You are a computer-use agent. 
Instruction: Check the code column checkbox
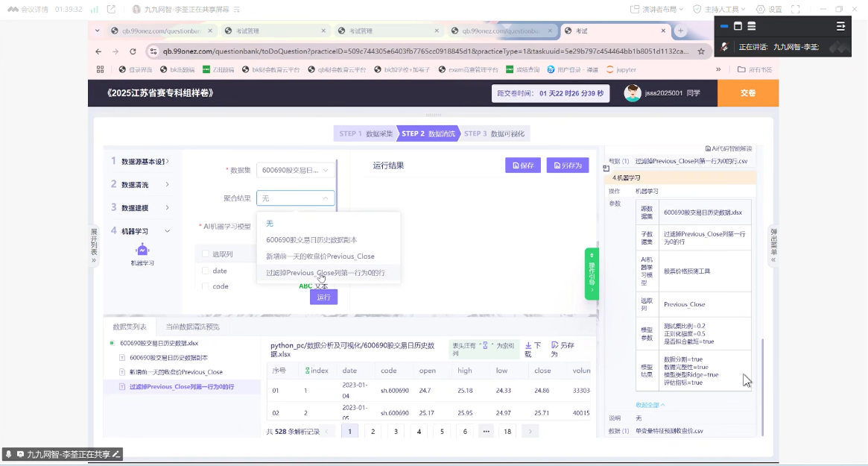point(205,286)
